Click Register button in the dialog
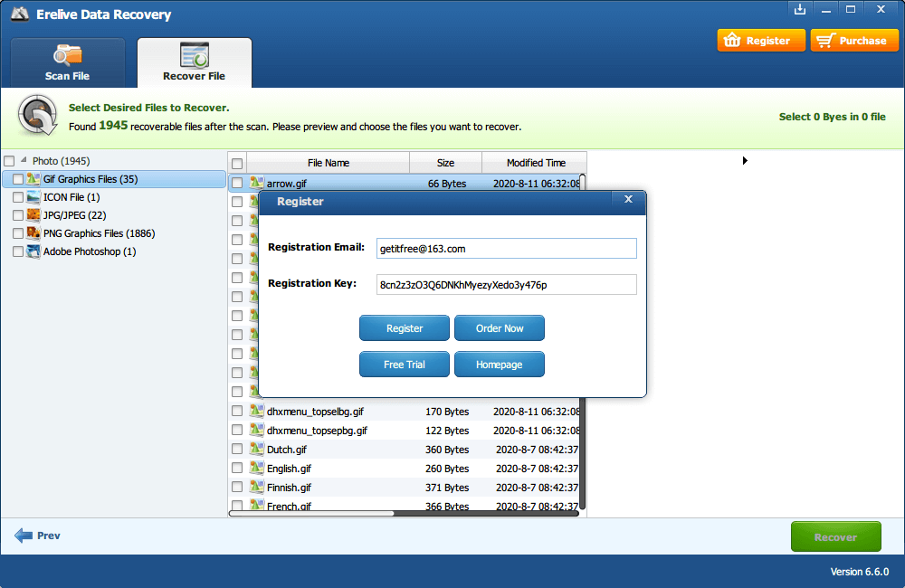 coord(404,328)
